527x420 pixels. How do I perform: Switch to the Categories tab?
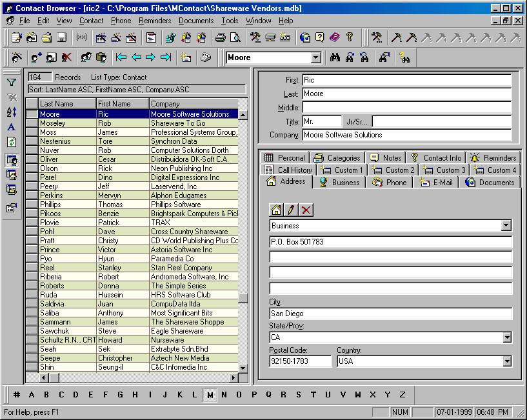coord(337,157)
